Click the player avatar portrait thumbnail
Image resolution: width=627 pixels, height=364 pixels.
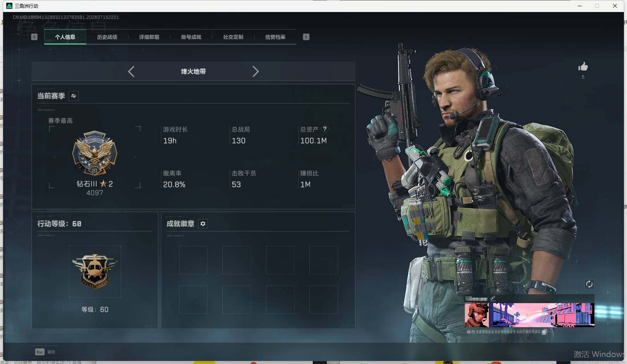tap(477, 315)
